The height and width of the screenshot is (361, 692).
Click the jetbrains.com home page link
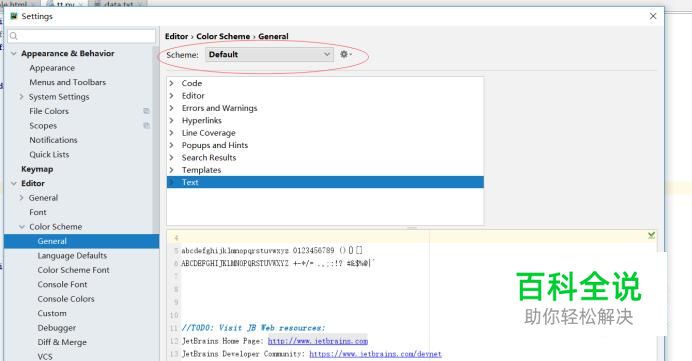pyautogui.click(x=318, y=341)
